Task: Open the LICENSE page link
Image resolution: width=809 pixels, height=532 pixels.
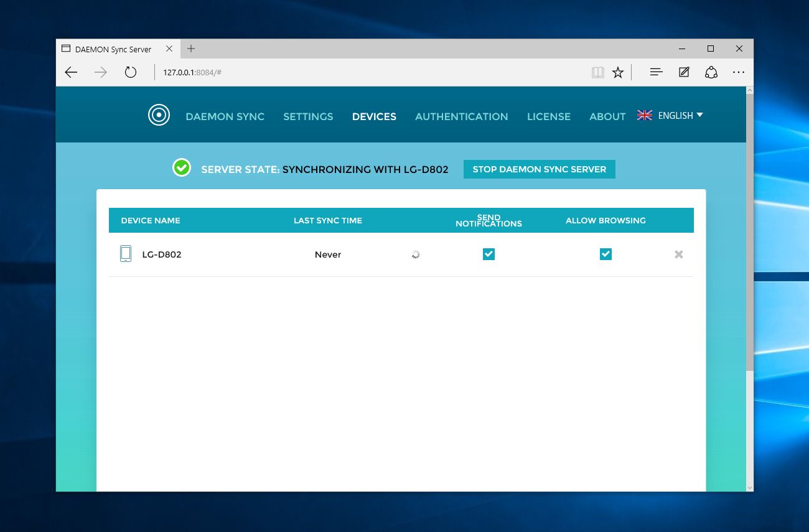Action: click(x=549, y=116)
